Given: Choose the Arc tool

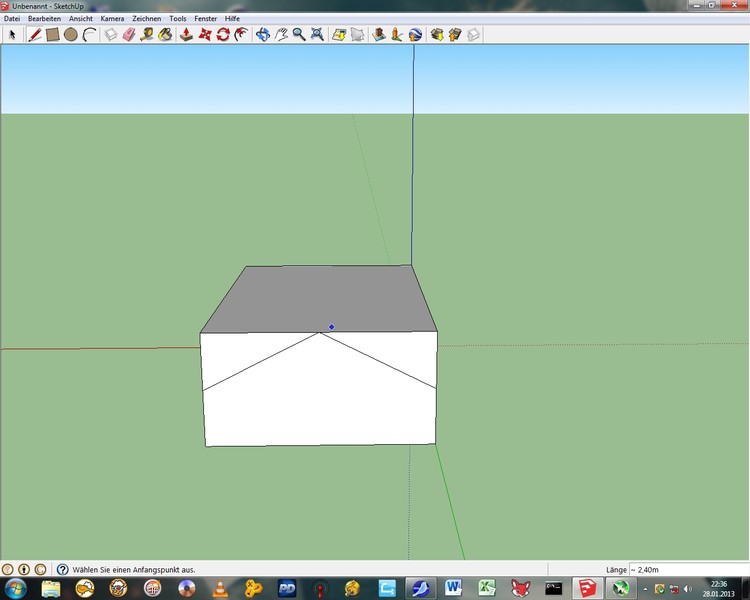Looking at the screenshot, I should click(89, 34).
